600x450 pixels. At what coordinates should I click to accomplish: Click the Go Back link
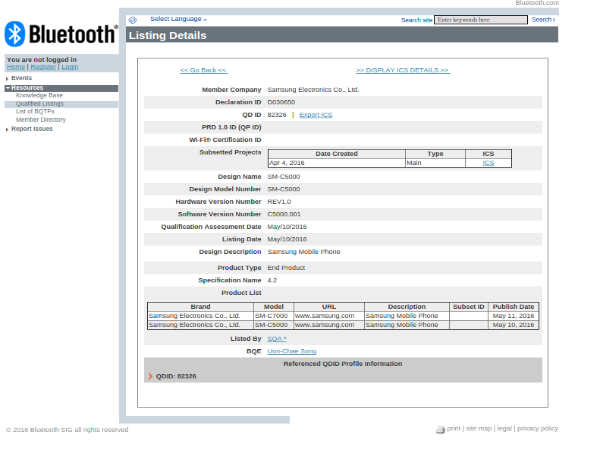203,70
